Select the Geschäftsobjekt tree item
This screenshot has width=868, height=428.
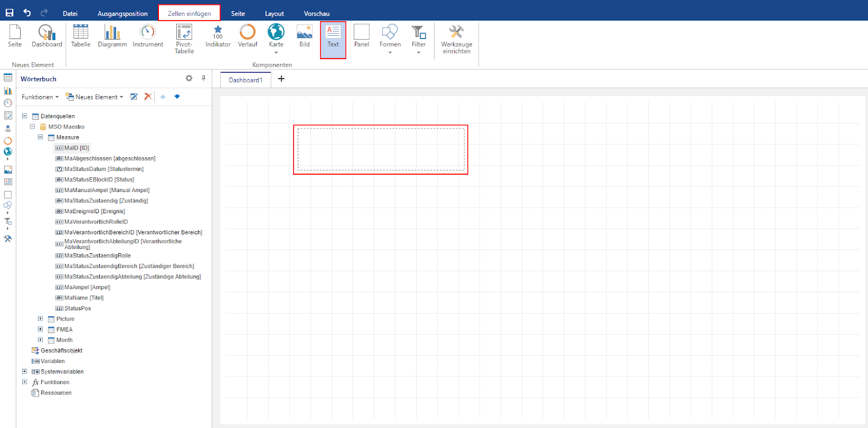pos(57,350)
